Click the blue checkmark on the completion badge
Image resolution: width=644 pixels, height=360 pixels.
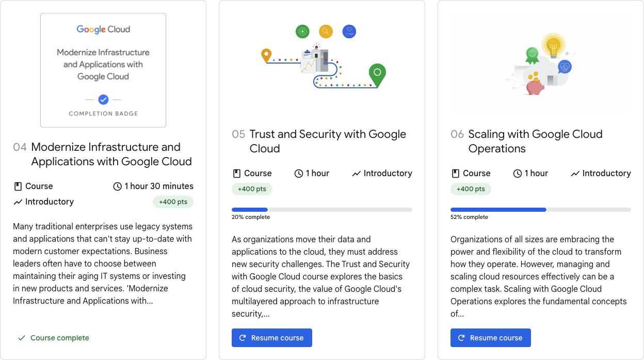(103, 99)
